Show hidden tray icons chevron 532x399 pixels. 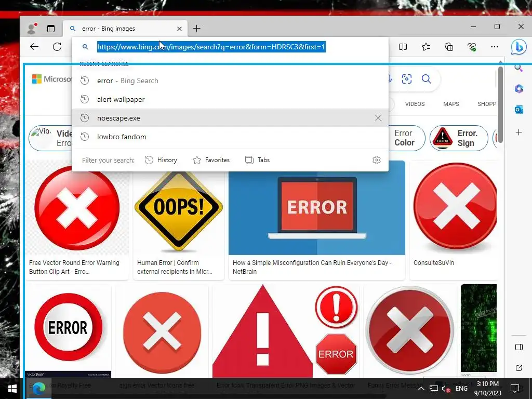421,389
